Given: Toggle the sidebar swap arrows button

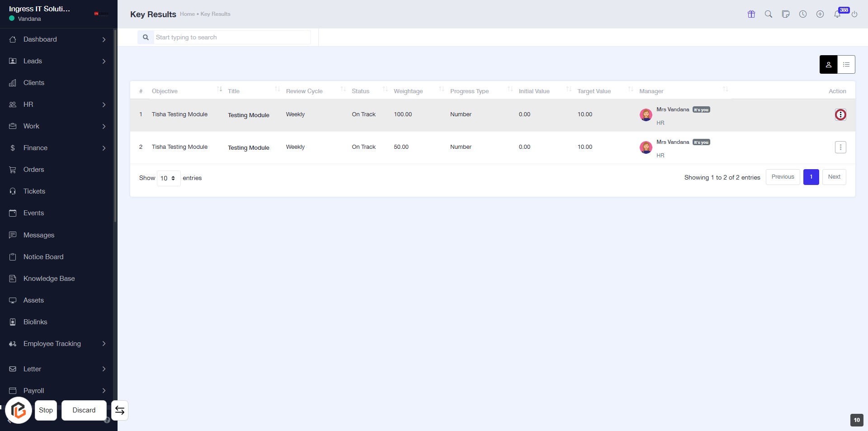Looking at the screenshot, I should (120, 410).
